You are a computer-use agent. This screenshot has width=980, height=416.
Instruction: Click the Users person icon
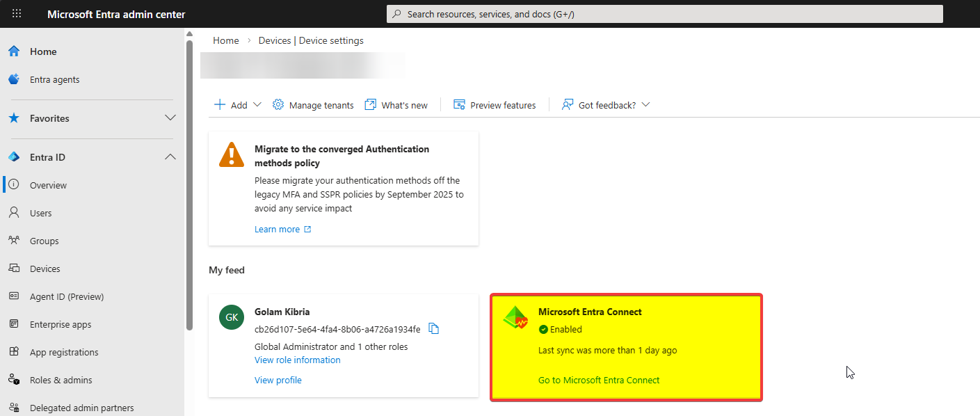[14, 213]
